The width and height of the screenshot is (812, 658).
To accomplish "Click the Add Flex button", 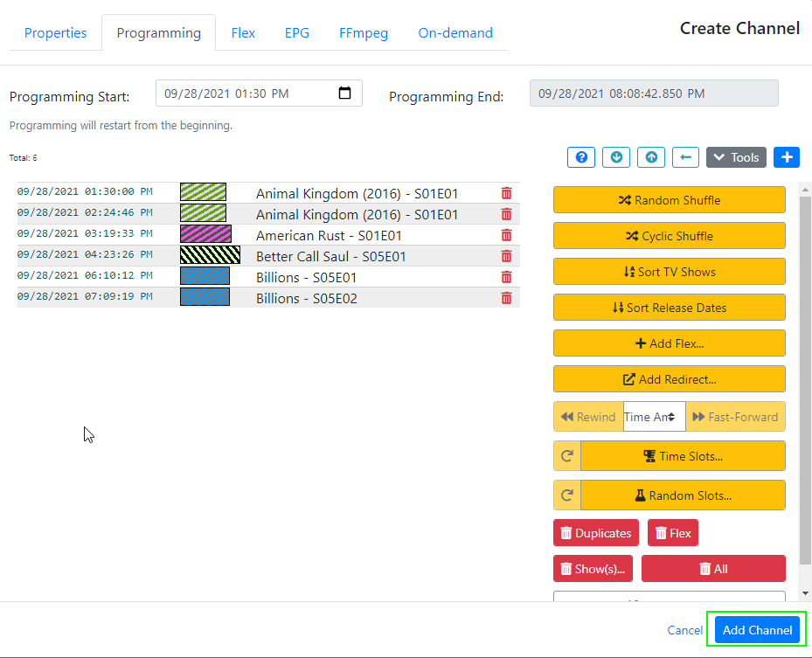I will click(x=669, y=343).
